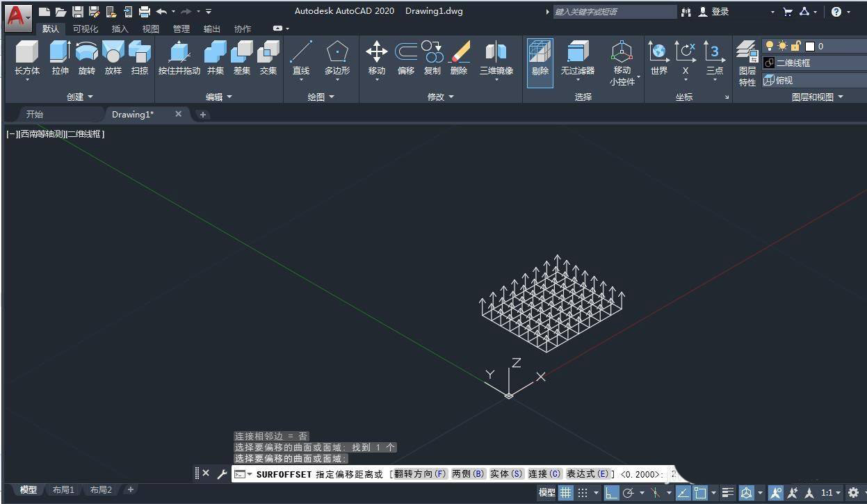
Task: Expand the 绘图 panel
Action: pyautogui.click(x=321, y=97)
